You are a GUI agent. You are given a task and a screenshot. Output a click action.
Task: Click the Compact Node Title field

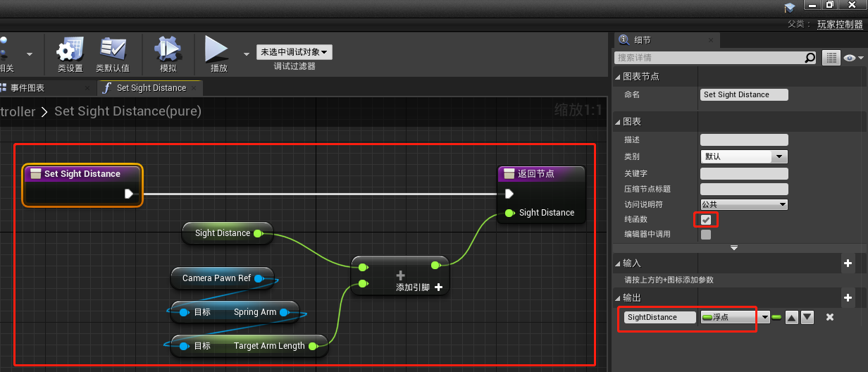[744, 189]
